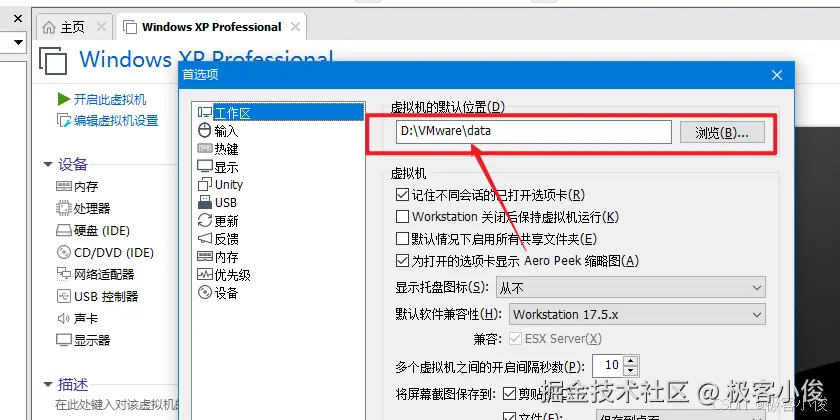840x420 pixels.
Task: Click the green play icon to power on VM
Action: 64,99
